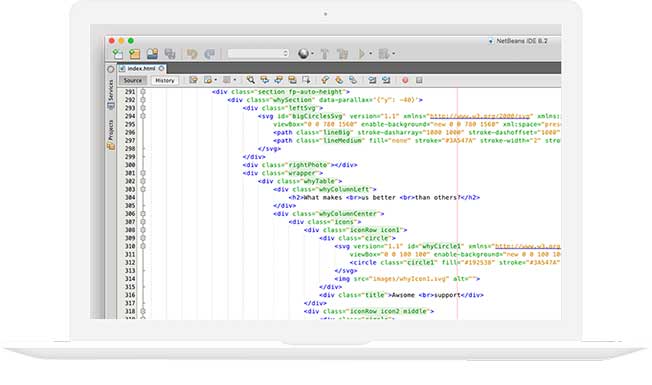Toggle Rectangular Selection mode
This screenshot has width=652, height=385.
306,80
